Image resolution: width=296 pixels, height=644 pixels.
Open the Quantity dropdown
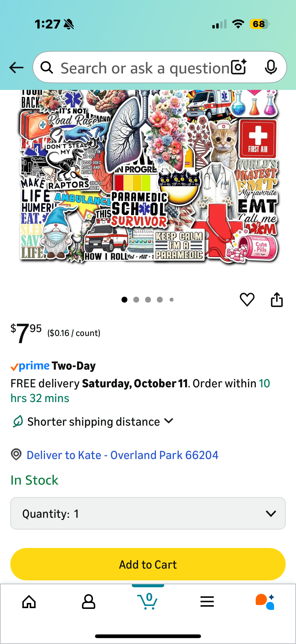tap(148, 513)
